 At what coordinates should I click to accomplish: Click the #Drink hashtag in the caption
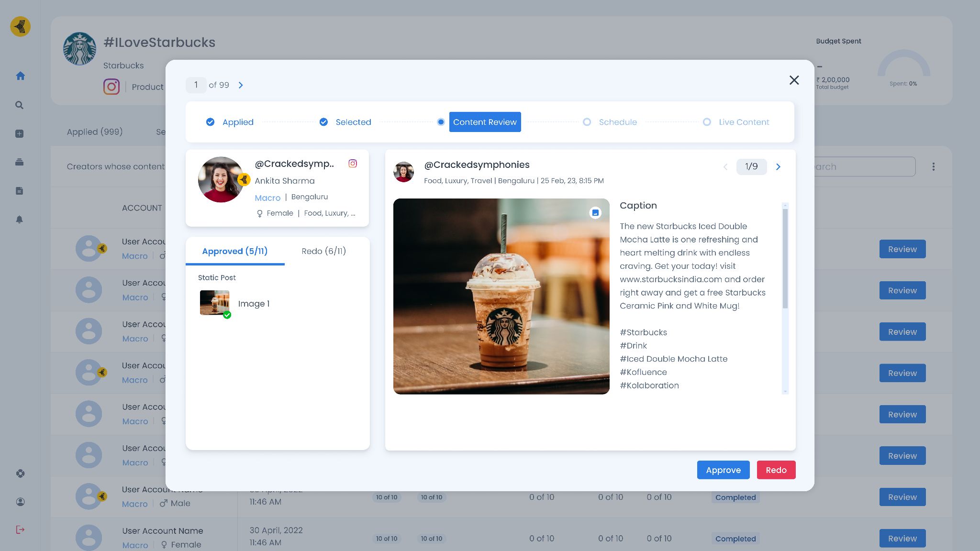point(633,346)
